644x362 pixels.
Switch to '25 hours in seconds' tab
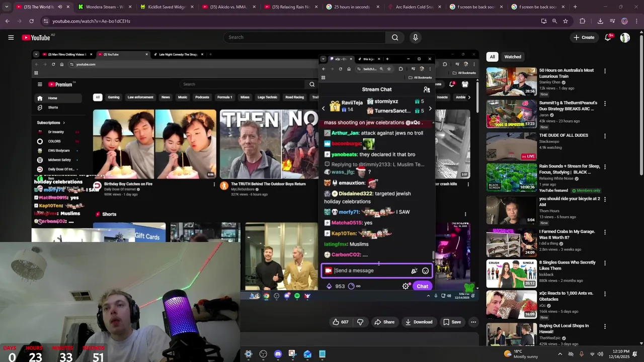[352, 7]
